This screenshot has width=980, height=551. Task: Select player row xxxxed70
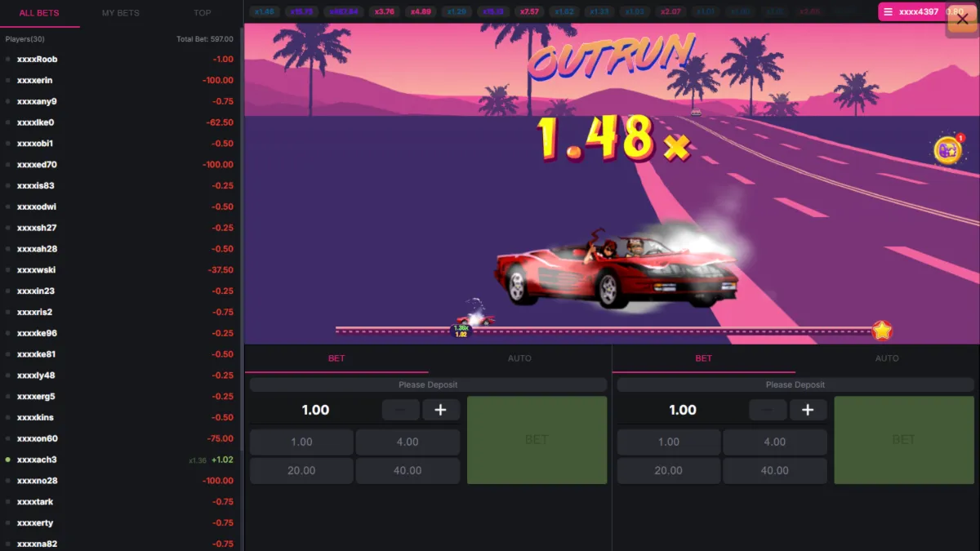tap(120, 165)
